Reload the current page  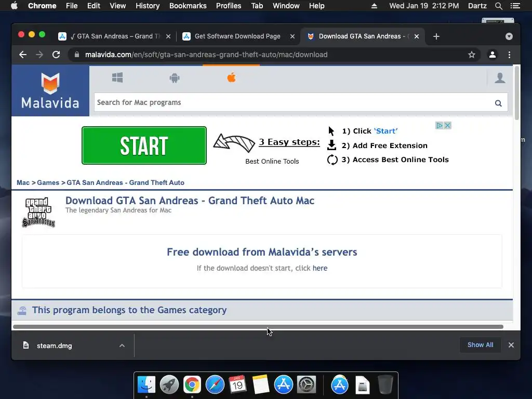[x=56, y=55]
